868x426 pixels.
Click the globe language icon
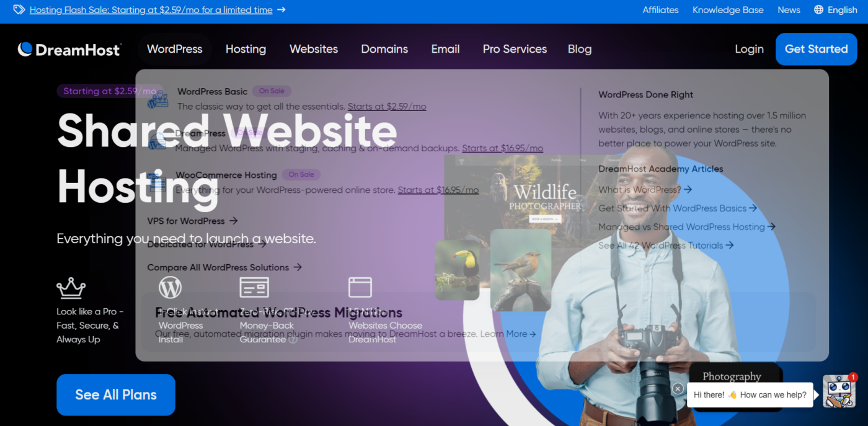point(819,10)
